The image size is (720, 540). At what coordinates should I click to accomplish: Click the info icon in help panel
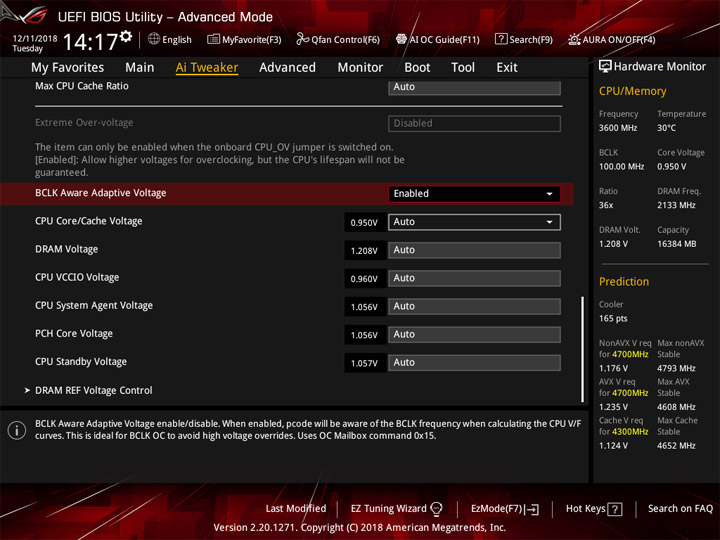(x=17, y=430)
